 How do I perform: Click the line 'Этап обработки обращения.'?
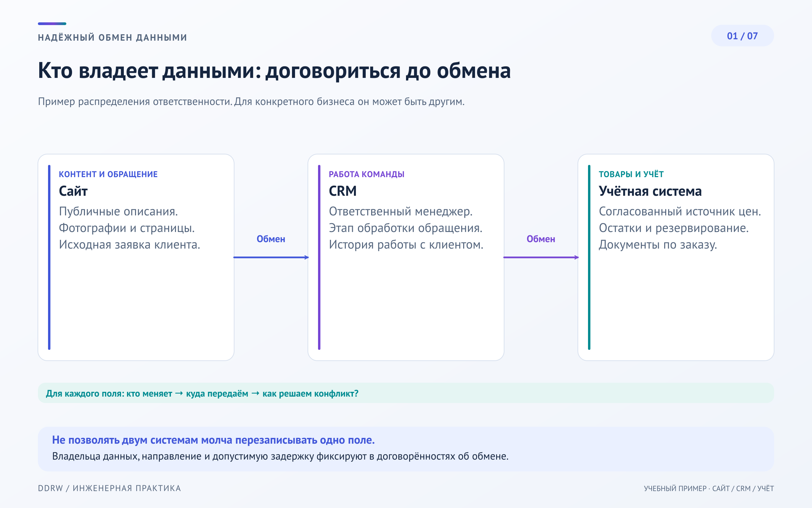[x=406, y=228]
